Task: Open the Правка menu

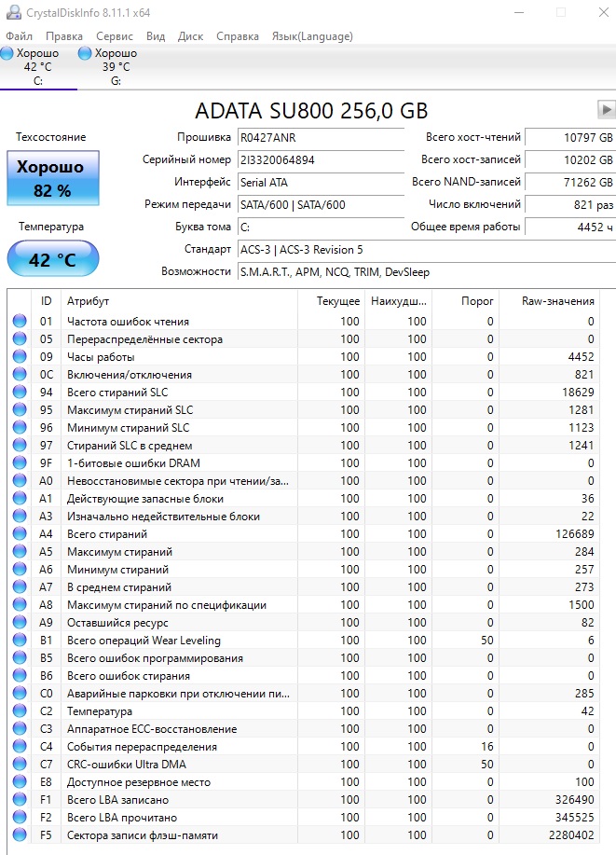Action: pos(64,36)
